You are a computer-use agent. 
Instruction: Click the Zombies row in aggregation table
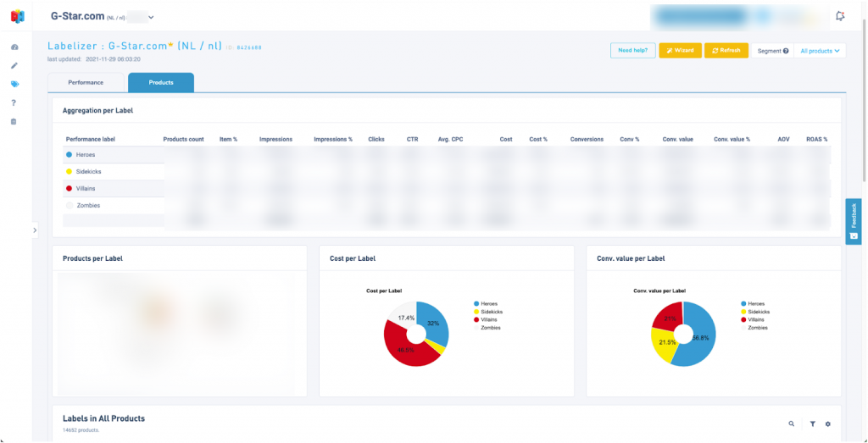click(448, 205)
